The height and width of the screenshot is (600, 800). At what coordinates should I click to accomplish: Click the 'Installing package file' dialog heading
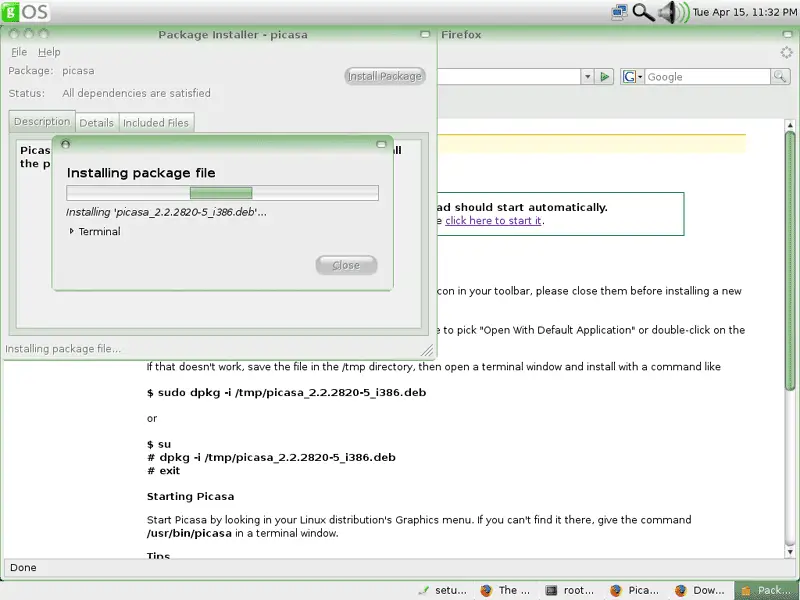[x=141, y=173]
